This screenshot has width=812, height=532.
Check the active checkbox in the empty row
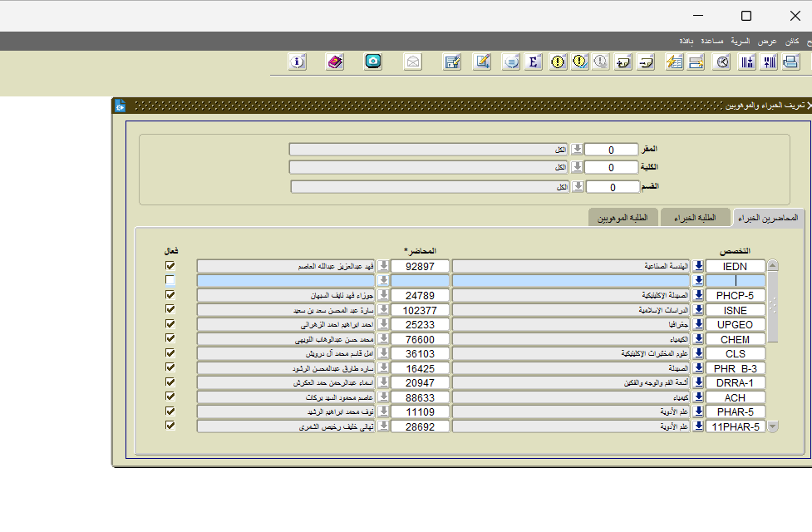click(170, 281)
